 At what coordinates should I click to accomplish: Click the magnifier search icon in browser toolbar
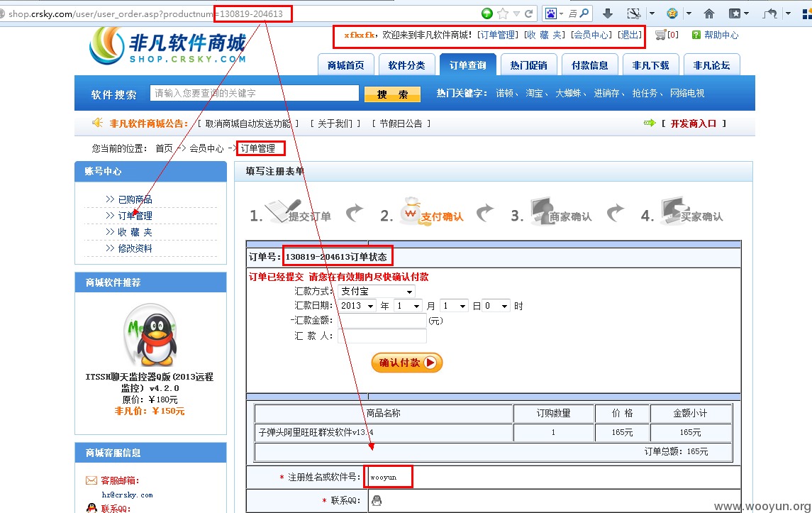pos(584,13)
